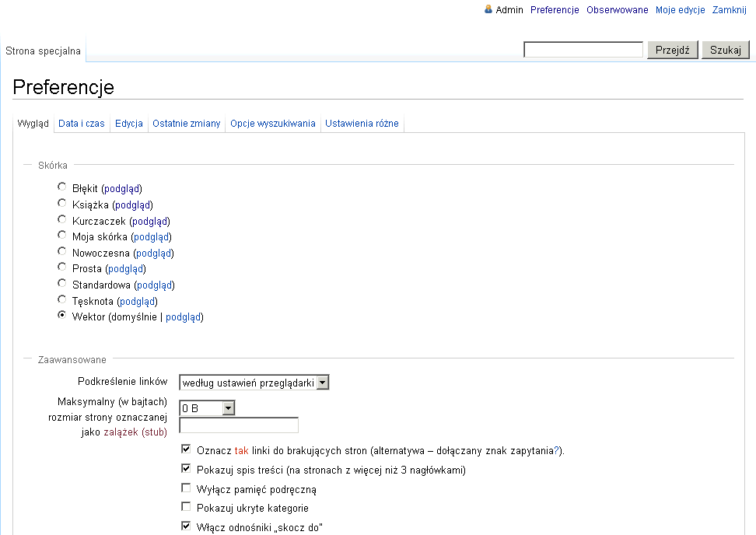Enable 'Wyłącz pamięć podręczną' checkbox
Screen dimensions: 756x535
tap(186, 488)
